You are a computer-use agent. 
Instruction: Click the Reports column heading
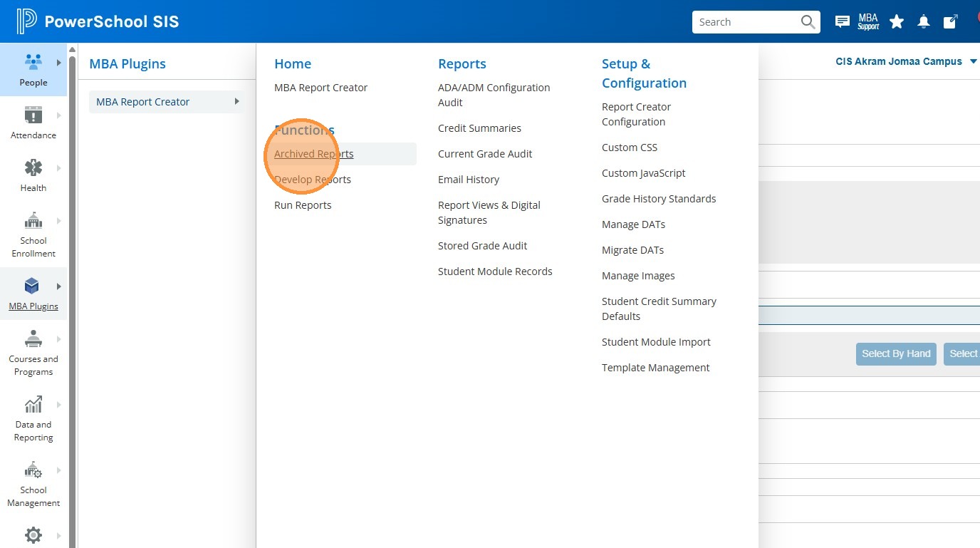(462, 63)
